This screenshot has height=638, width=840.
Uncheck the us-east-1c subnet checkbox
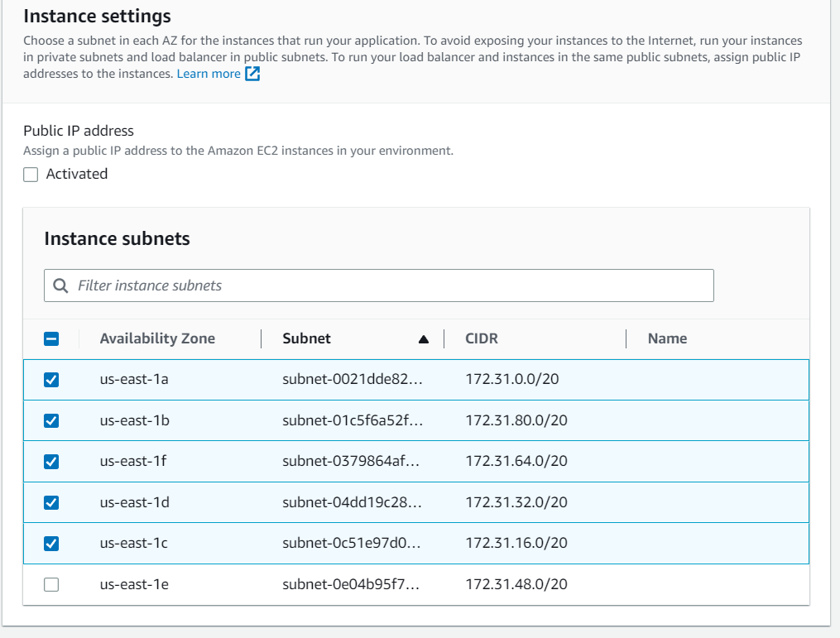pyautogui.click(x=50, y=543)
